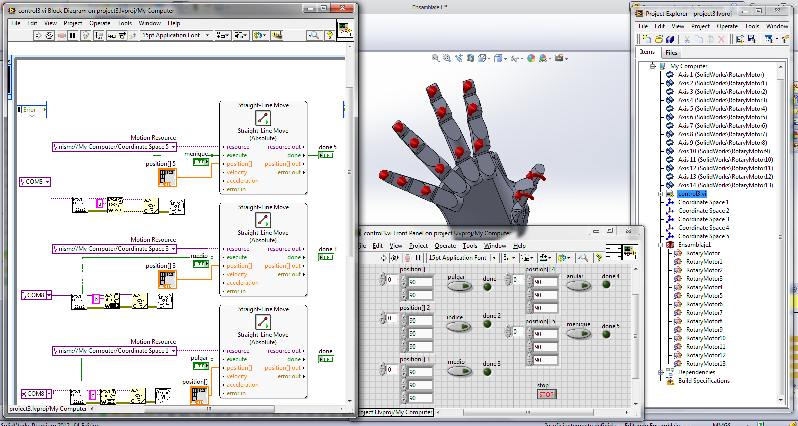Click Open Project icon in Project Explorer toolbar
798x426 pixels.
pos(659,39)
